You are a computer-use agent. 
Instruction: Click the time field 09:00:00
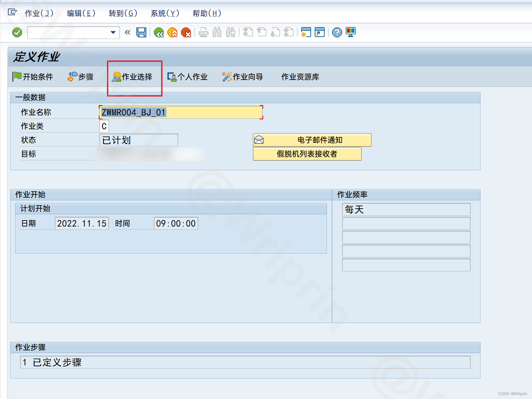coord(176,223)
